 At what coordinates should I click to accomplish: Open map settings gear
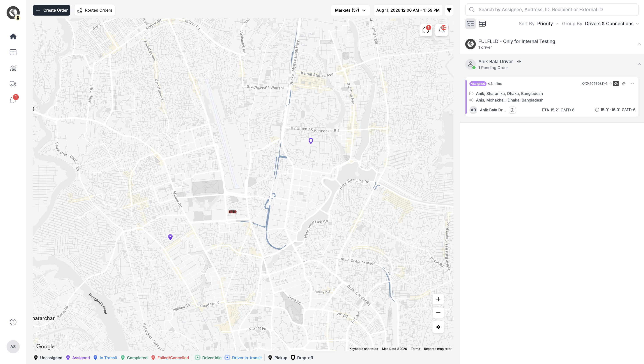tap(438, 327)
